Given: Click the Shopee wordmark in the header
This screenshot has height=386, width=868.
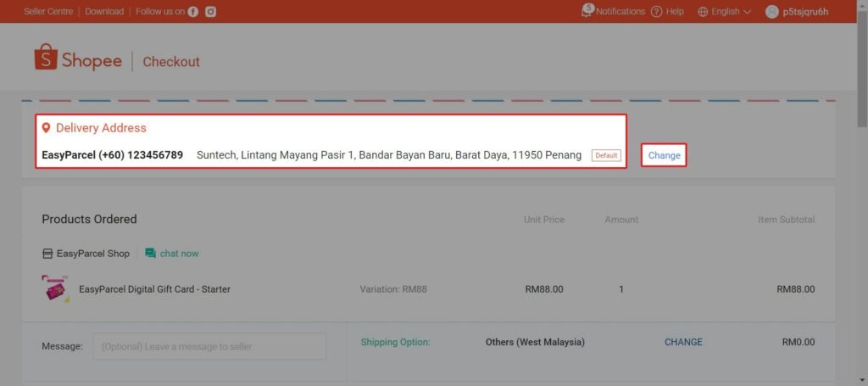Looking at the screenshot, I should [92, 61].
